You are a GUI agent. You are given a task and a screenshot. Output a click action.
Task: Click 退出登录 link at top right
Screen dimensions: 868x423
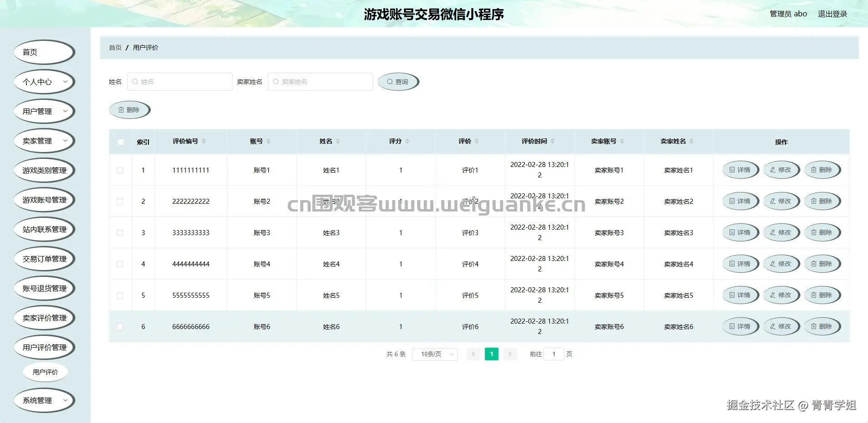pyautogui.click(x=832, y=14)
